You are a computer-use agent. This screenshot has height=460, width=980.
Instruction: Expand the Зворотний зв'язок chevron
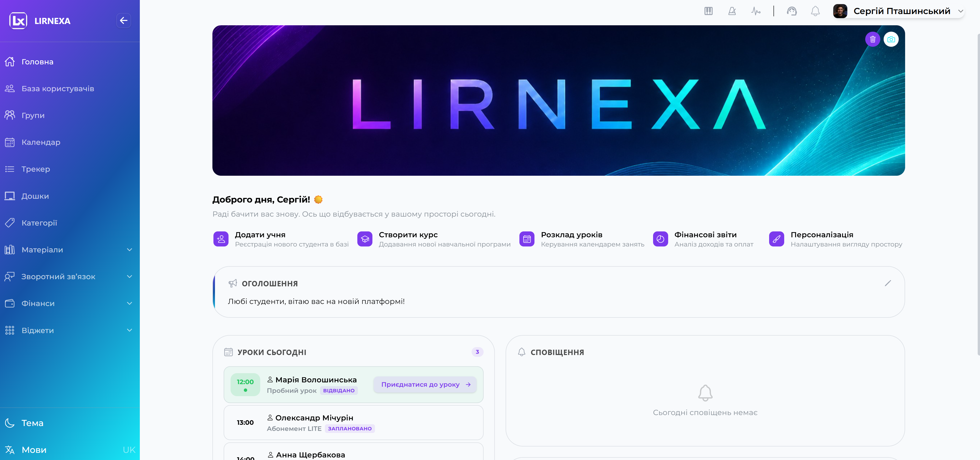(129, 276)
